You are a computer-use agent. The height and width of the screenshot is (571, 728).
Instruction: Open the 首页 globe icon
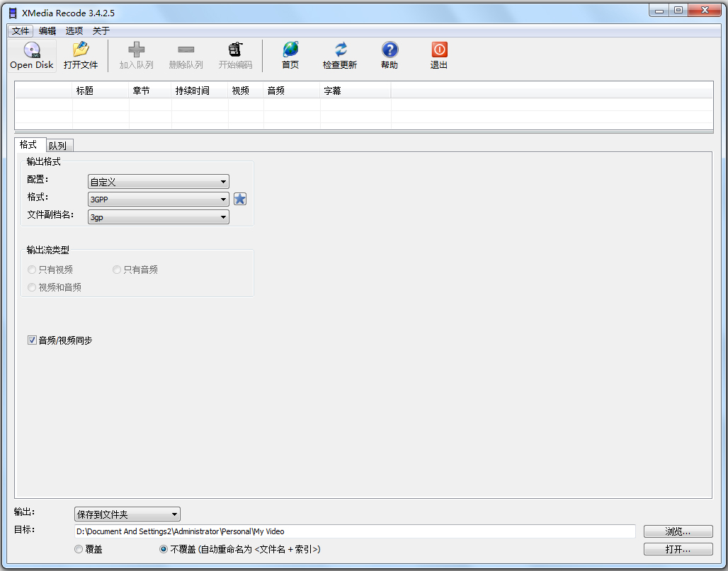tap(290, 49)
